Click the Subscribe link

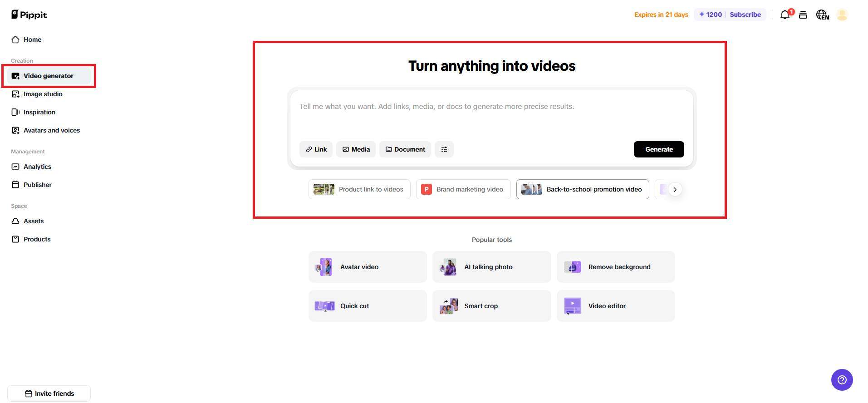pyautogui.click(x=745, y=15)
